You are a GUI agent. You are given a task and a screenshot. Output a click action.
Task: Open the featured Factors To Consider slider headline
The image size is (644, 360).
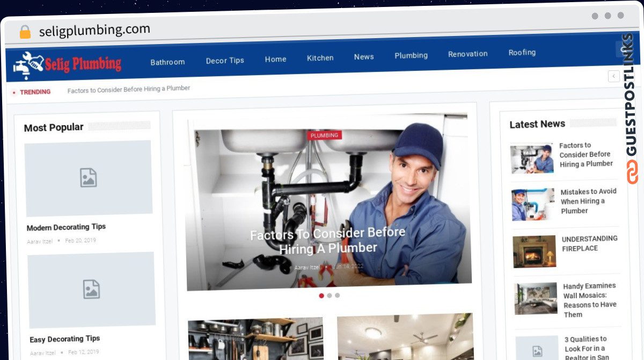click(328, 241)
